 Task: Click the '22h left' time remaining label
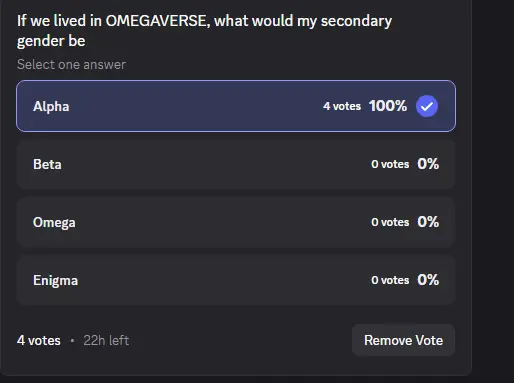pos(106,341)
